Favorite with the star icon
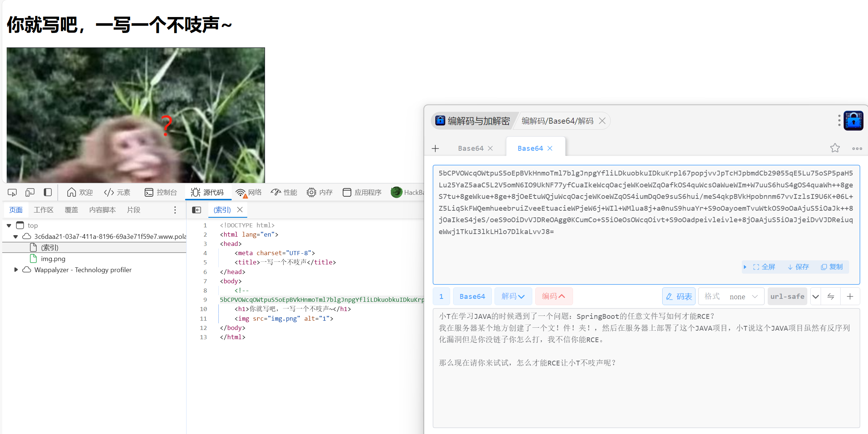868x434 pixels. click(x=835, y=148)
